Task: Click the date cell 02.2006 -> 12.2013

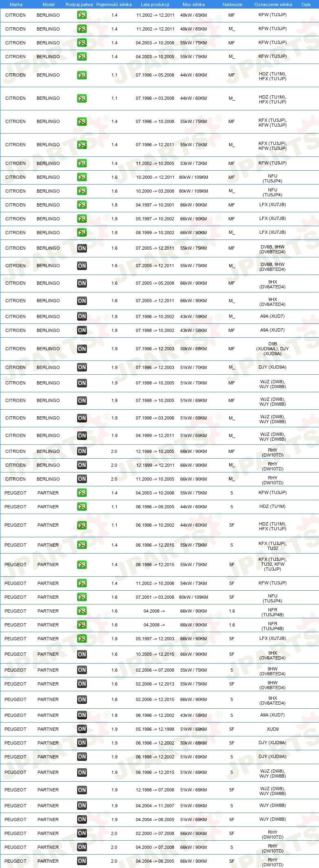Action: click(x=155, y=684)
